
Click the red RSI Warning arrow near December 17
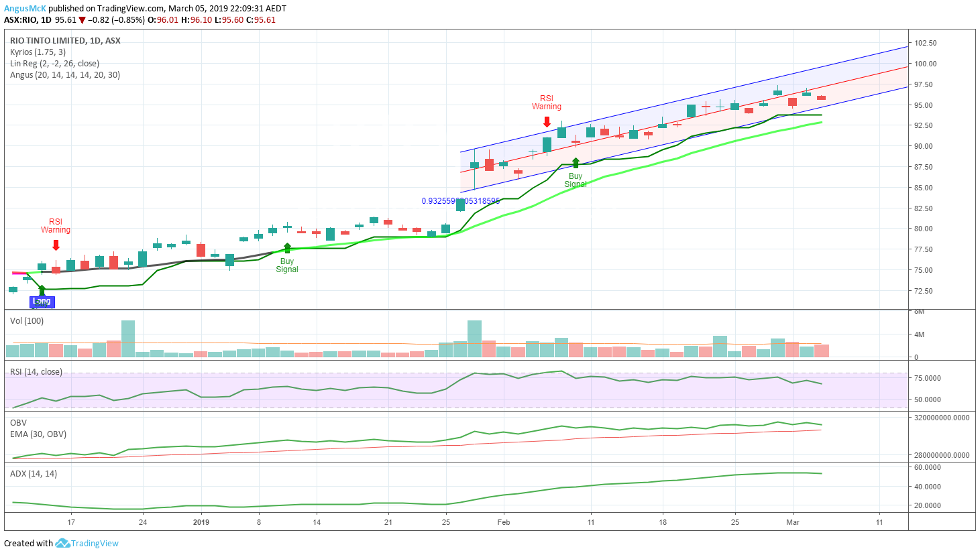(x=56, y=245)
